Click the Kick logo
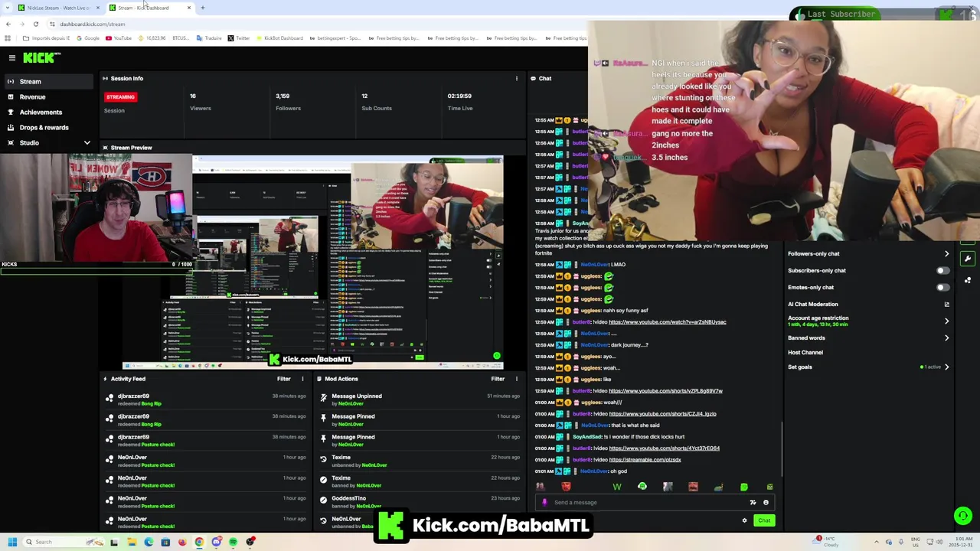Image resolution: width=980 pixels, height=551 pixels. (41, 57)
